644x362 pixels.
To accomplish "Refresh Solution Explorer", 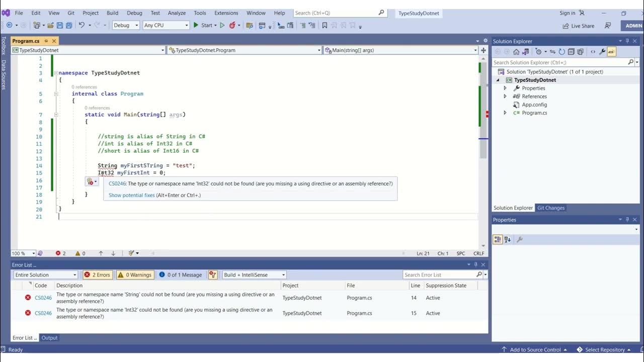I will 561,51.
